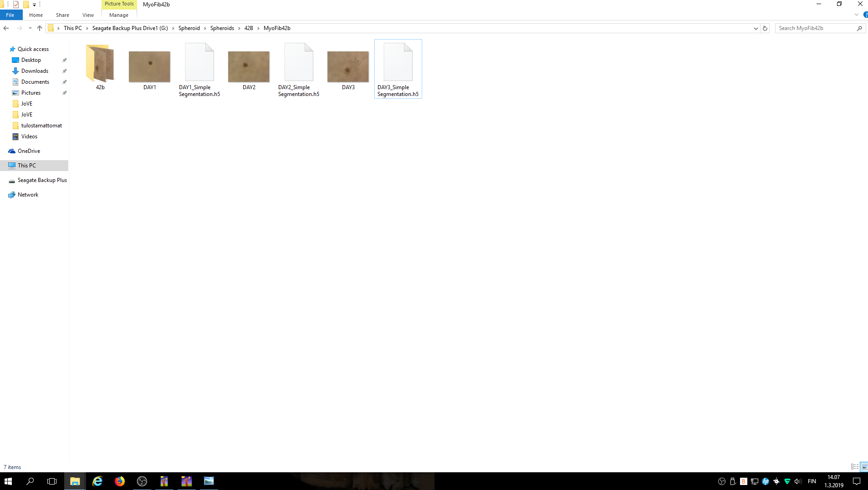
Task: Select the DAY3_Simple Segmentation.h5 file
Action: click(x=398, y=69)
